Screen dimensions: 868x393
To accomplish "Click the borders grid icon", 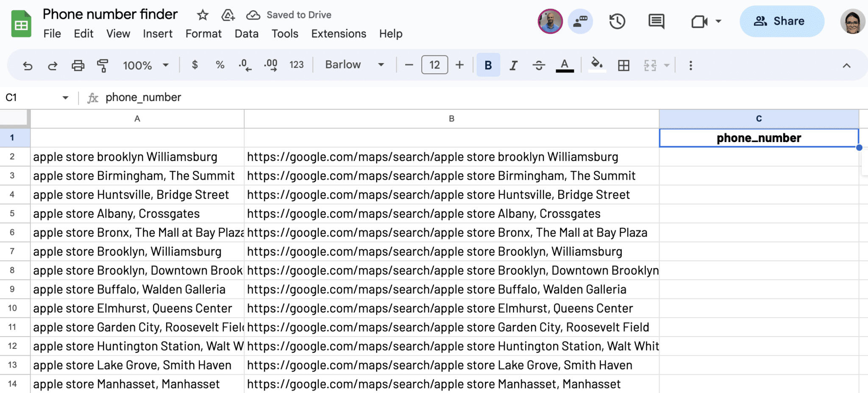I will click(x=623, y=65).
